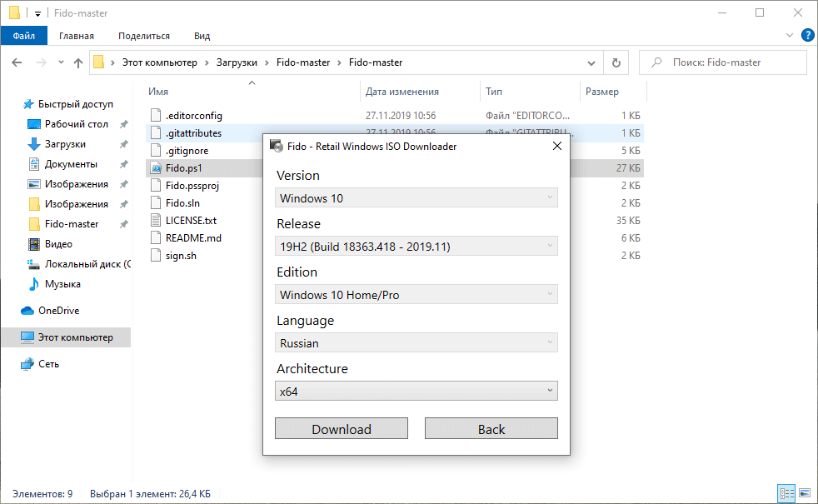Viewport: 818px width, 504px height.
Task: Click the Fido dialog title bar icon
Action: [x=275, y=146]
